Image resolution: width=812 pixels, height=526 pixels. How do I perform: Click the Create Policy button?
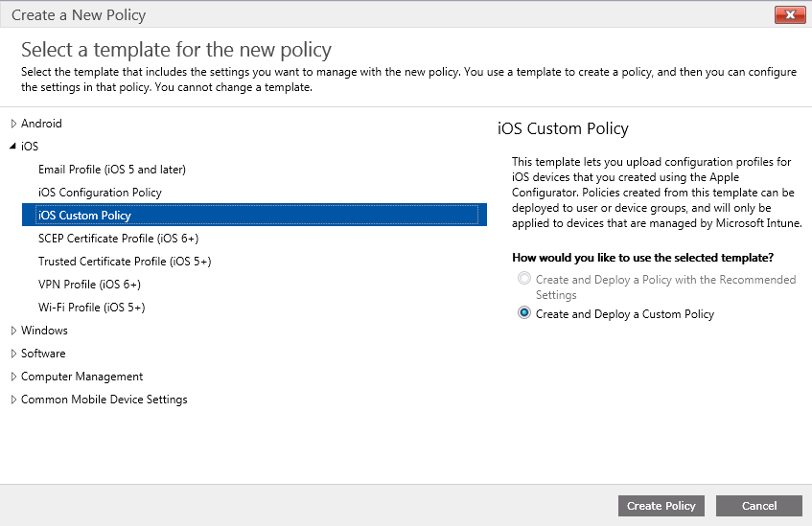point(661,506)
